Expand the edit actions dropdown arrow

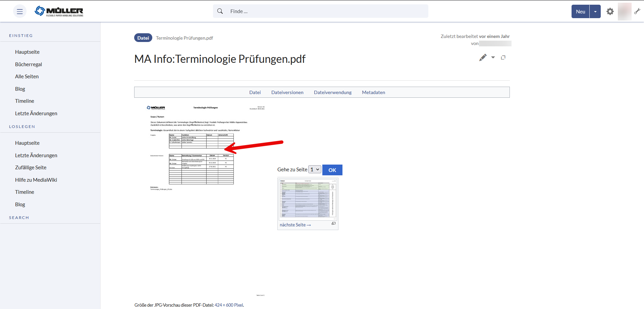point(493,57)
